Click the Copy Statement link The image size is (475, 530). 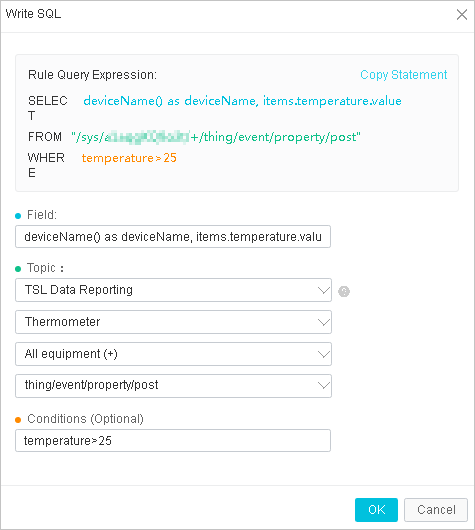404,75
